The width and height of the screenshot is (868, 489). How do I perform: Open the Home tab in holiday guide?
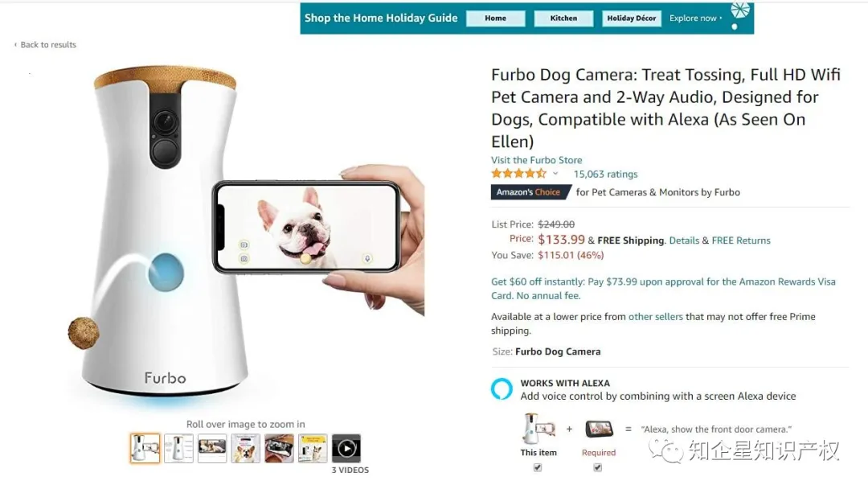point(495,18)
